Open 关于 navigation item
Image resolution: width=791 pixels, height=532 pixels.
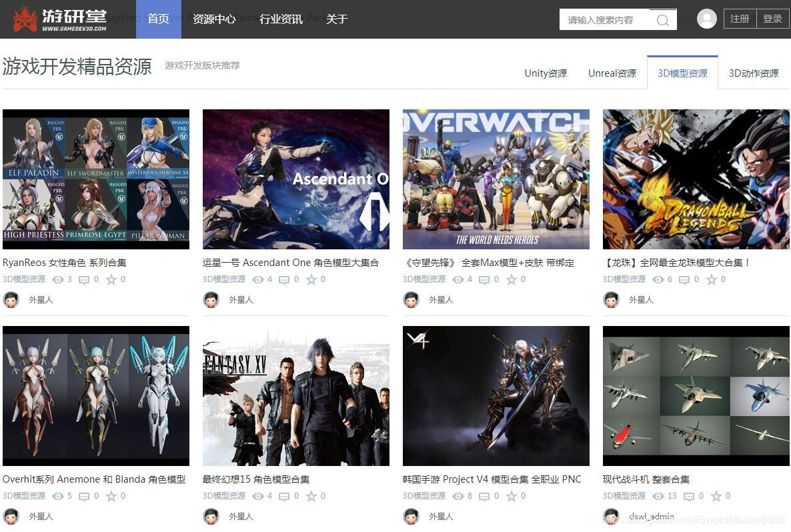tap(337, 19)
